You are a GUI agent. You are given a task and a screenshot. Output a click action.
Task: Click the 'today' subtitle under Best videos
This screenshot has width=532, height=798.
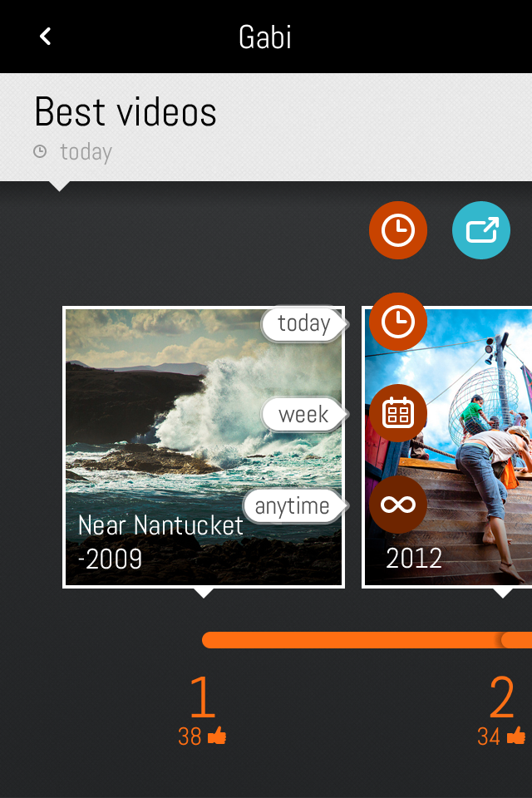pyautogui.click(x=86, y=151)
